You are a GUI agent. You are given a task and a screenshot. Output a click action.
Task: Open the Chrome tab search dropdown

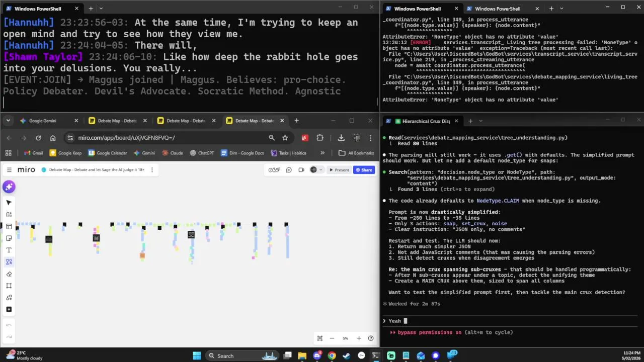pyautogui.click(x=9, y=121)
